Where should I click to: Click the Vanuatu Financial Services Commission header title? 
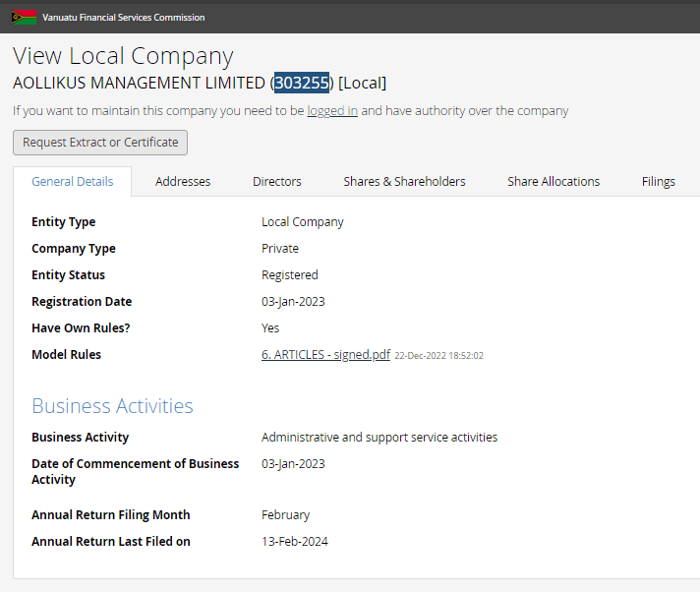pyautogui.click(x=123, y=18)
